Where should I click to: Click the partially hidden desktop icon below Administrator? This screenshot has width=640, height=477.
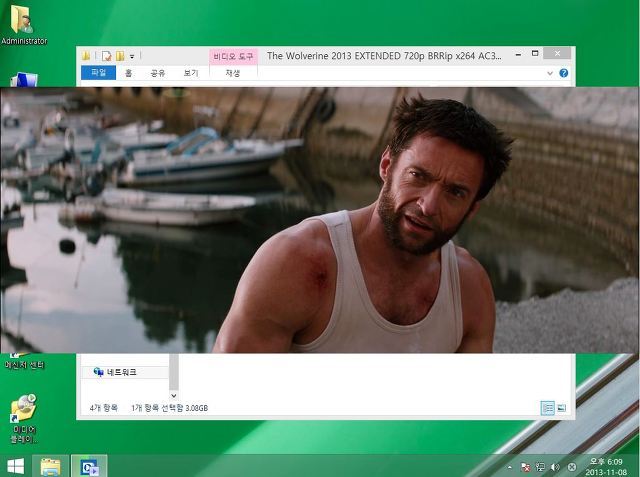(x=24, y=80)
